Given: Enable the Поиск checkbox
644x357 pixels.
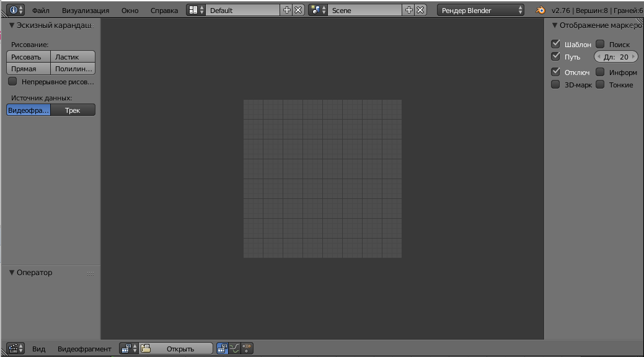Looking at the screenshot, I should [600, 44].
